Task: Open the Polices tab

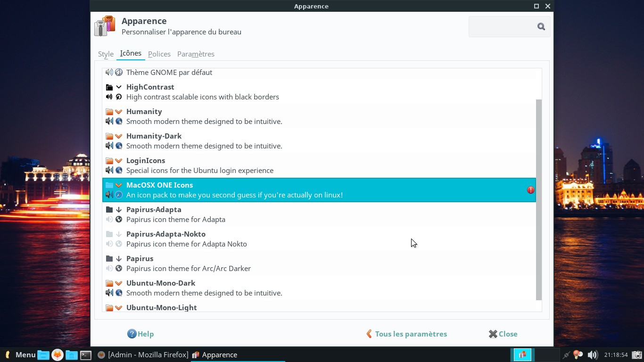Action: [159, 54]
